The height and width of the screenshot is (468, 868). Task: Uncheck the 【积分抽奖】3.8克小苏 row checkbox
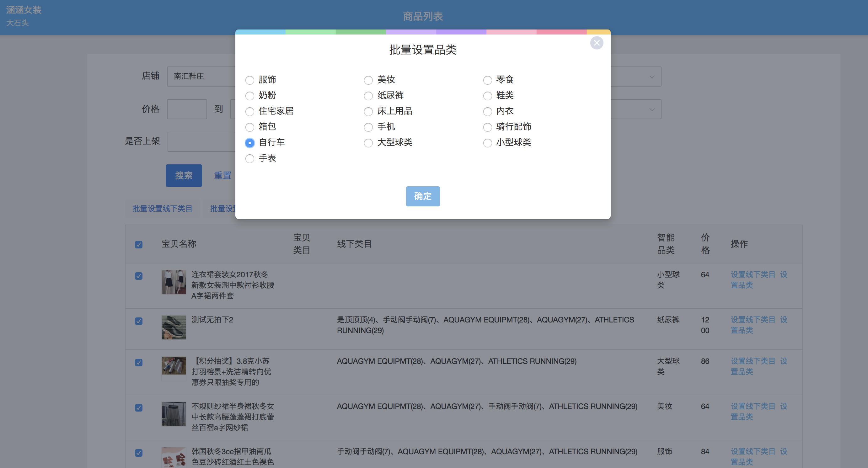[x=138, y=363]
